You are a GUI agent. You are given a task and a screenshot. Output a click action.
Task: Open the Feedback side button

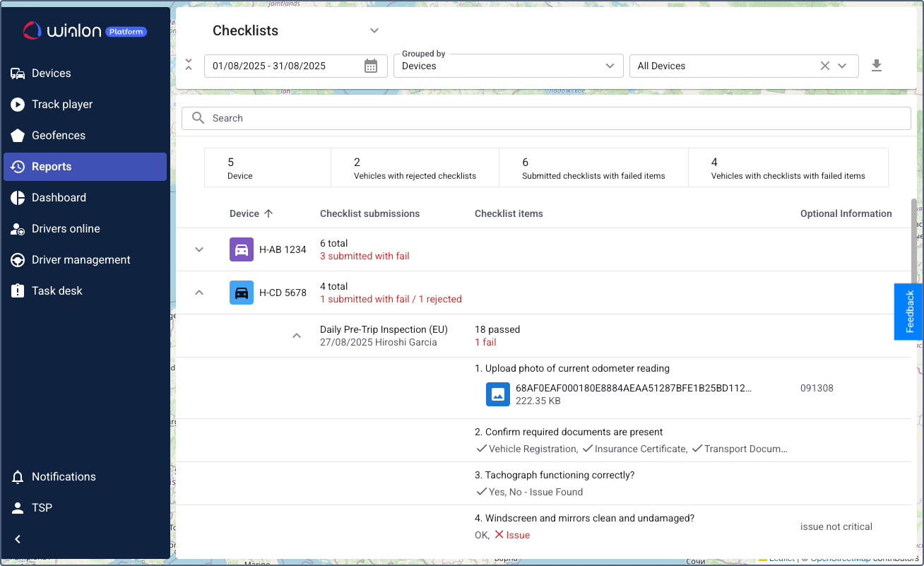(909, 312)
